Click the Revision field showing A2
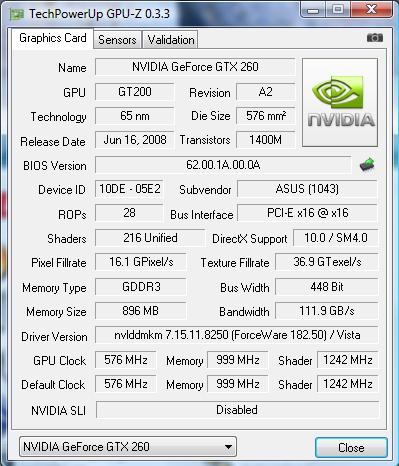This screenshot has height=466, width=399. pyautogui.click(x=266, y=92)
